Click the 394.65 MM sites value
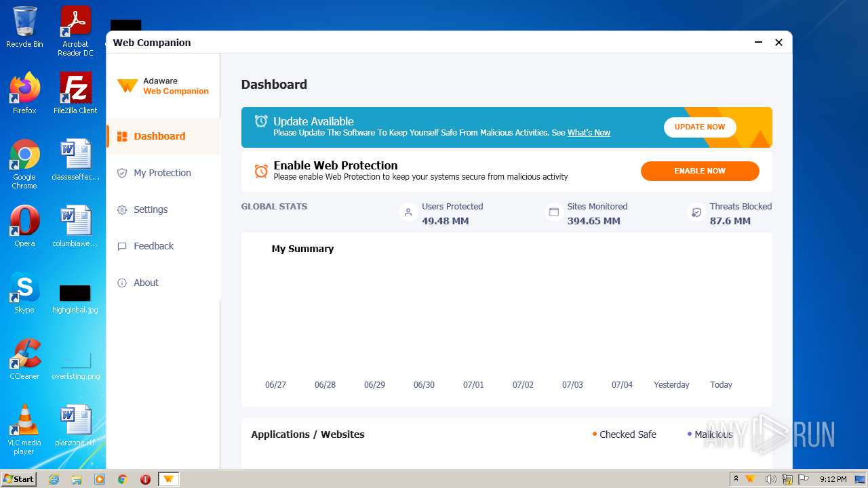 [x=594, y=221]
